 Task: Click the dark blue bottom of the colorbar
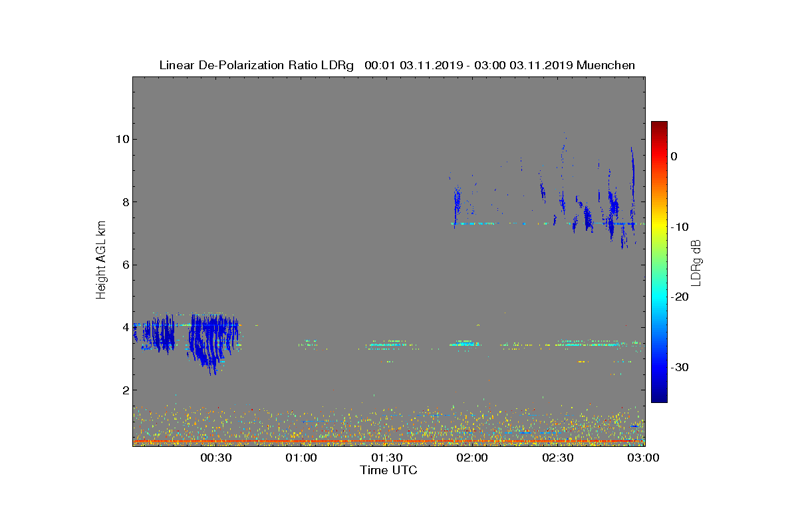(659, 396)
